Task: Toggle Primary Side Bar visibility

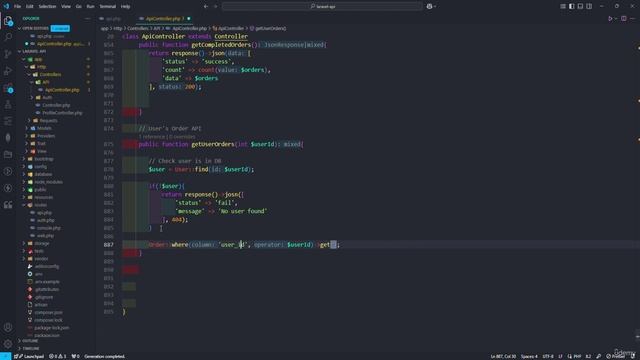Action: pyautogui.click(x=571, y=6)
